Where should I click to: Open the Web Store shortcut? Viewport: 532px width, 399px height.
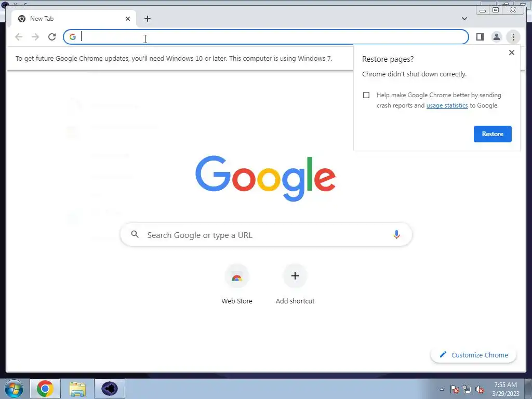click(237, 284)
